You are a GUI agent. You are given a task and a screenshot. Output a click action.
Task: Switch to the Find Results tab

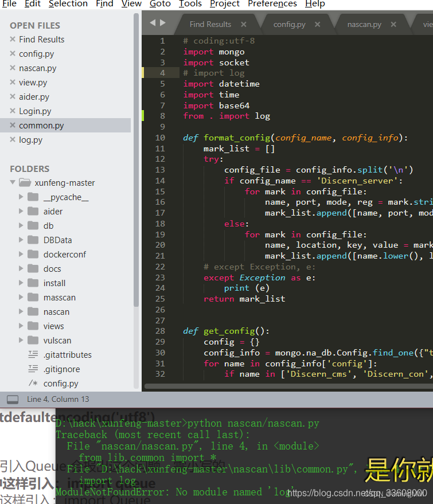210,25
